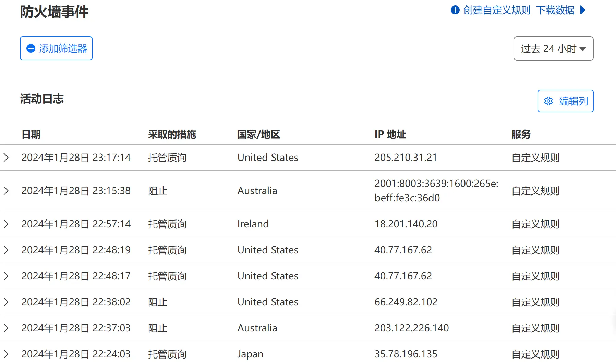Click the date 2024年1月28日 22:57:14

pos(76,224)
